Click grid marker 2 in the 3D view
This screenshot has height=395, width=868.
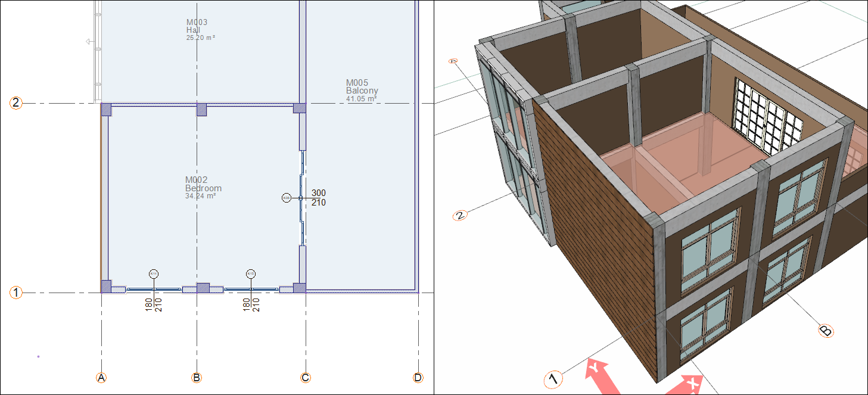coord(459,215)
